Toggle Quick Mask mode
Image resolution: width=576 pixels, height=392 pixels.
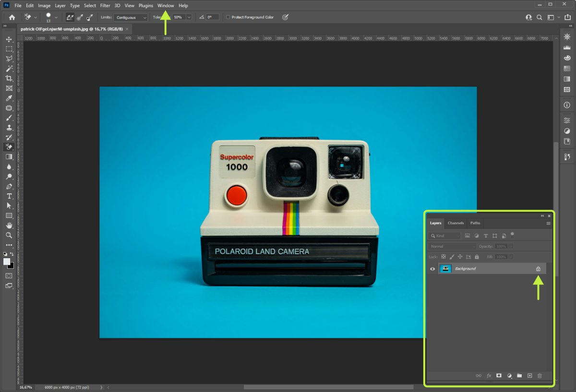[9, 275]
